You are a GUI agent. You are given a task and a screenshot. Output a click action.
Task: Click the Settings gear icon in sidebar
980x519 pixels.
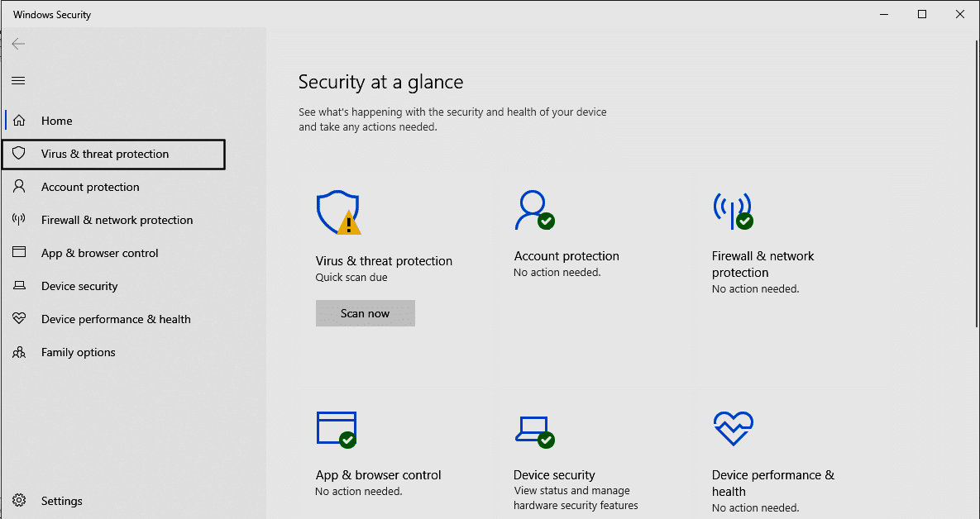(19, 501)
